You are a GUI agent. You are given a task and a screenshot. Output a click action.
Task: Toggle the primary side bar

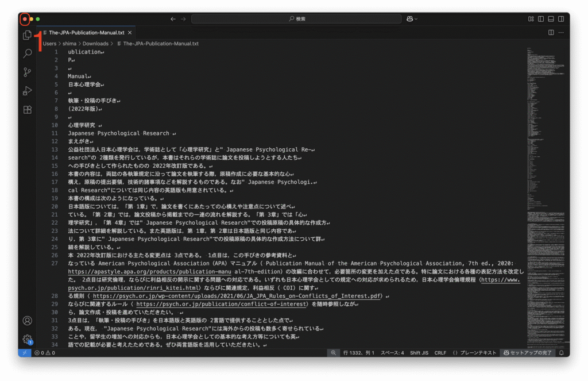(541, 19)
